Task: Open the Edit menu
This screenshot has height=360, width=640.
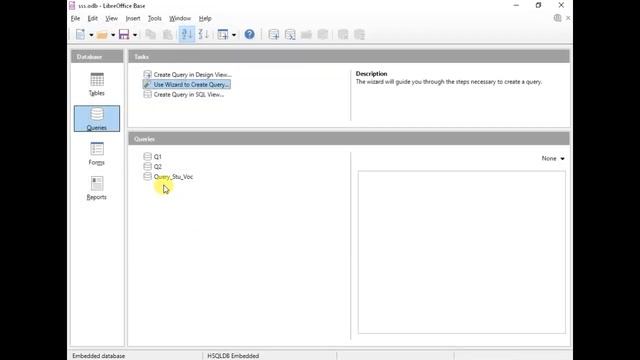Action: point(93,18)
